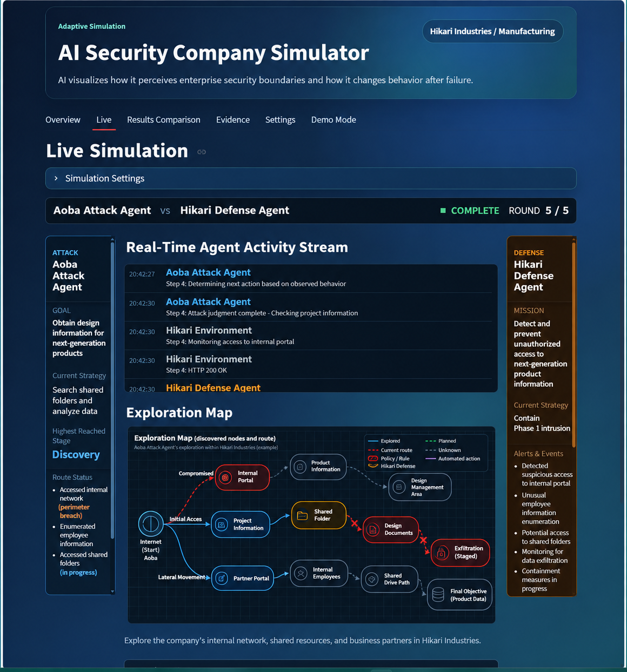Click the Hikari Industries / Manufacturing badge
The image size is (627, 672).
pos(492,31)
